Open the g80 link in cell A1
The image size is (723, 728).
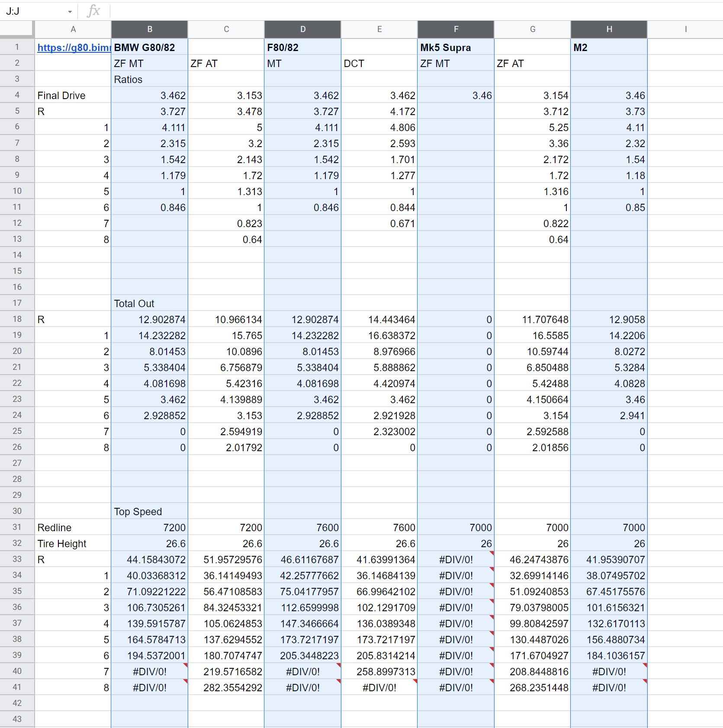point(74,48)
